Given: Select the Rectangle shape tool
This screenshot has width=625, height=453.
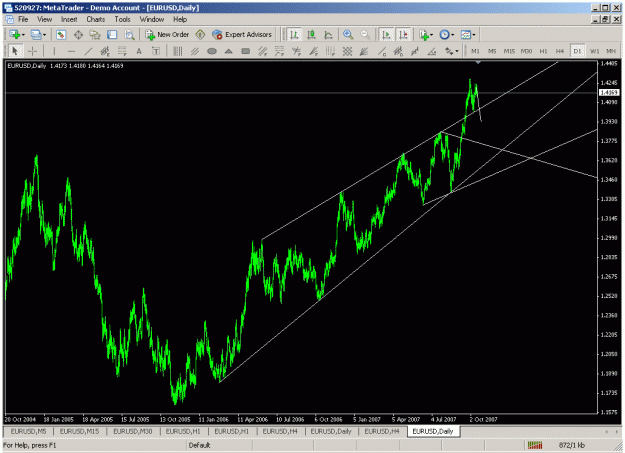Looking at the screenshot, I should tap(246, 51).
